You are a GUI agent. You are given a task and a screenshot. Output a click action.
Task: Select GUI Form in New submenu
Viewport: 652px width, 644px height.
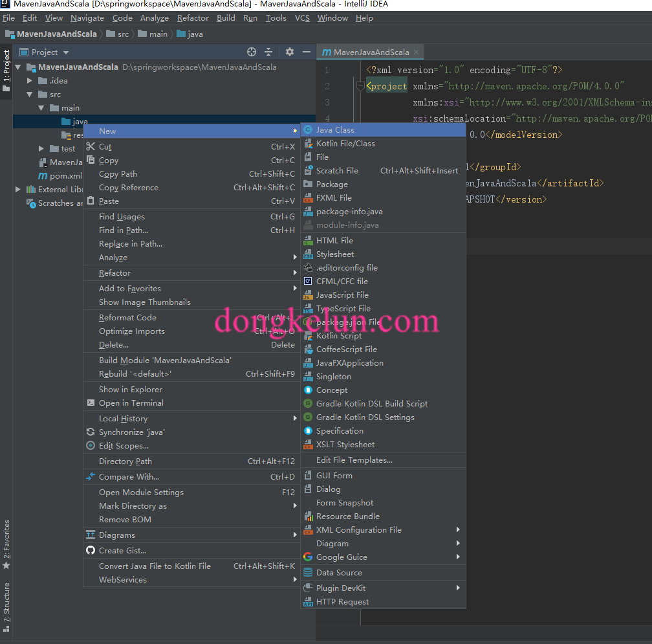383,476
